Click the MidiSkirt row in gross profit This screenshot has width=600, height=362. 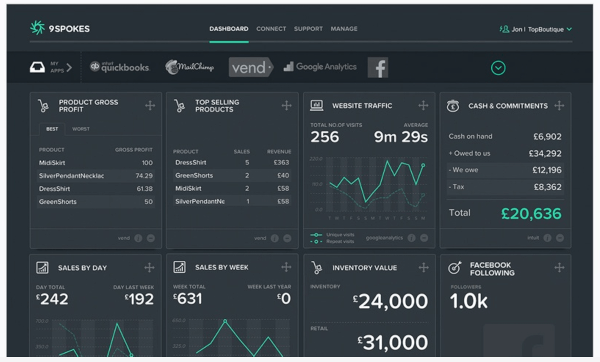pyautogui.click(x=96, y=163)
